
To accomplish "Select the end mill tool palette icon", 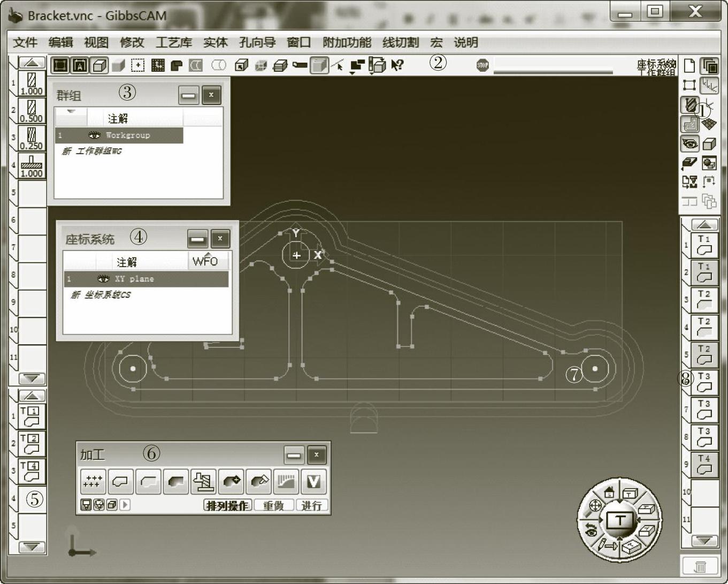I will click(x=689, y=105).
